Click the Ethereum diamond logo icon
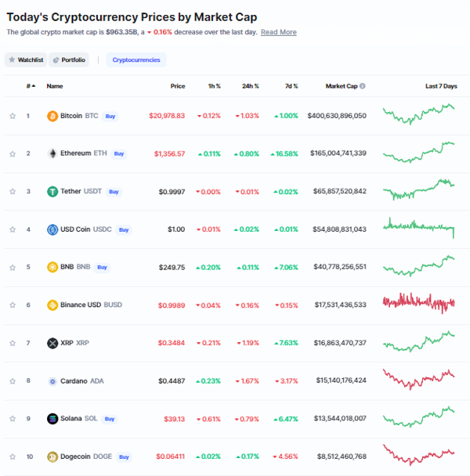The height and width of the screenshot is (476, 470). point(52,153)
